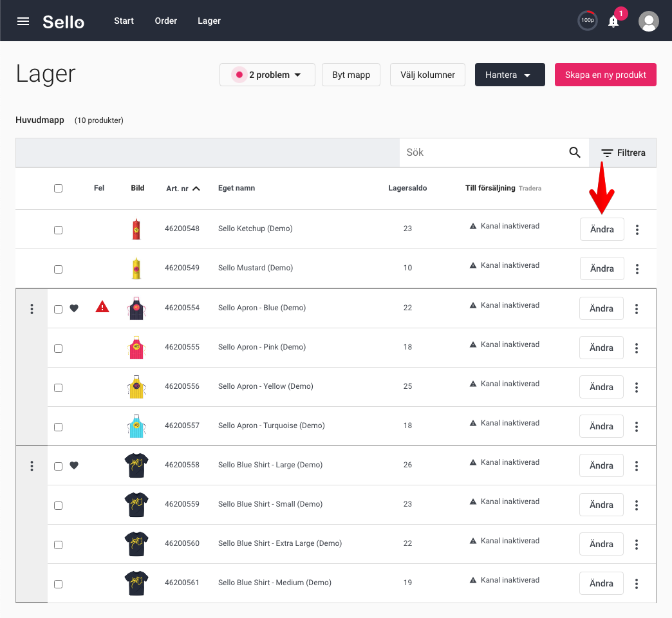This screenshot has height=618, width=672.
Task: Toggle the select-all checkbox in table header
Action: pos(59,188)
